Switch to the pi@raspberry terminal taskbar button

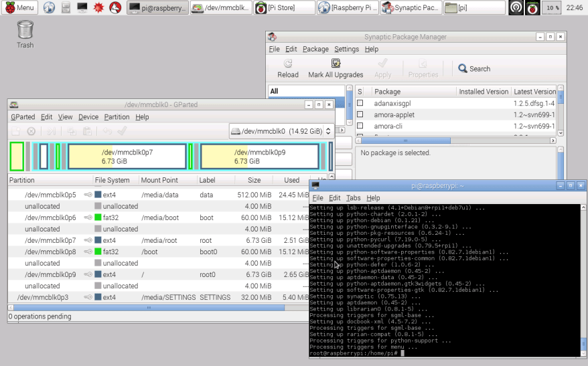click(157, 7)
